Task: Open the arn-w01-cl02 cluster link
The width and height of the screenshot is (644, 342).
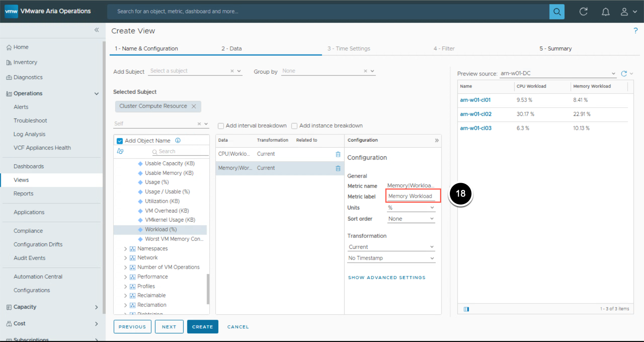Action: pyautogui.click(x=475, y=114)
